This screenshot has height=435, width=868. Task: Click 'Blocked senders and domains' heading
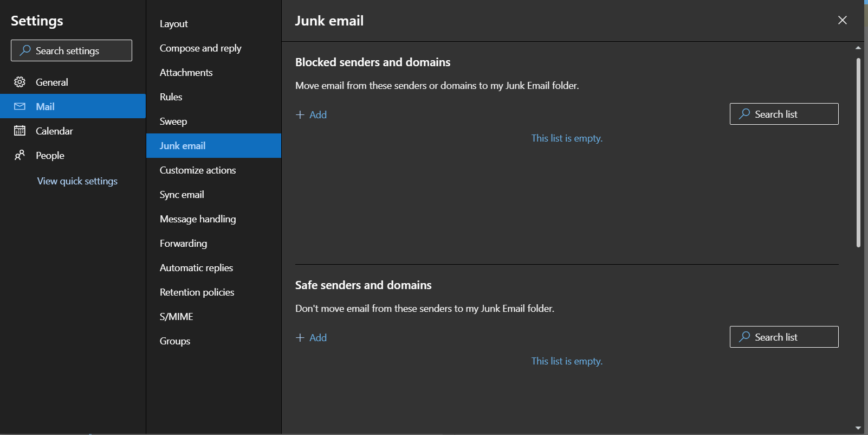[373, 62]
